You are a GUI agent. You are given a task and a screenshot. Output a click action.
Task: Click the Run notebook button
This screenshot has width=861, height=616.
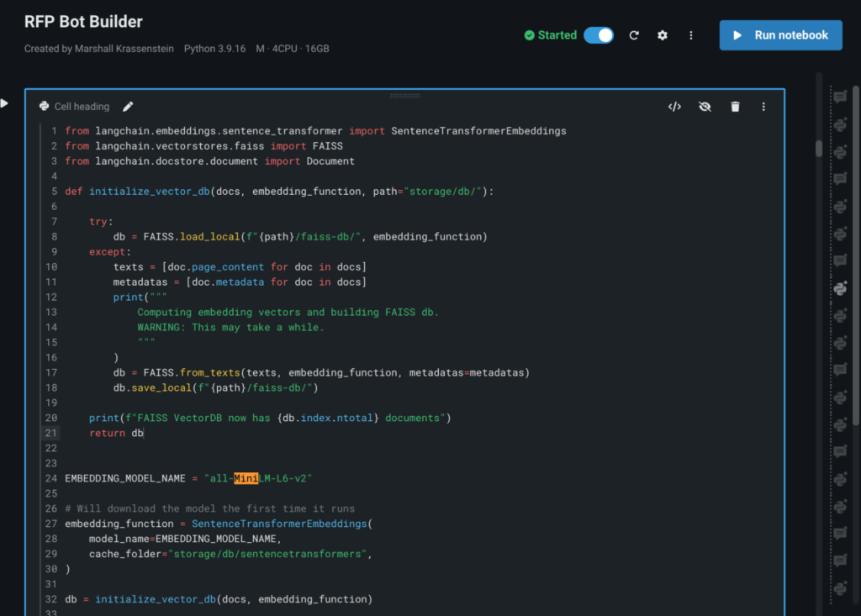(x=780, y=35)
